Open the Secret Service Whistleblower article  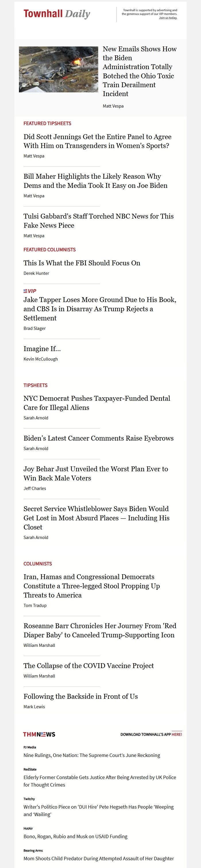(x=96, y=518)
